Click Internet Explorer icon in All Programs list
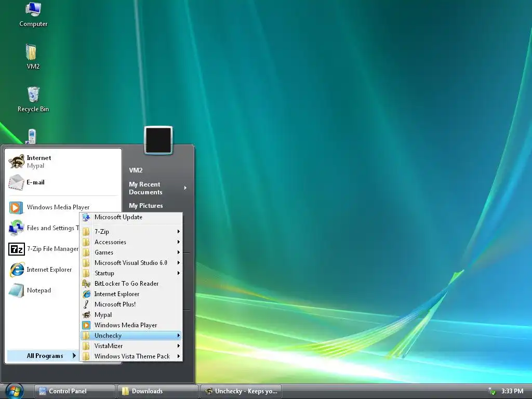The image size is (532, 399). [87, 294]
